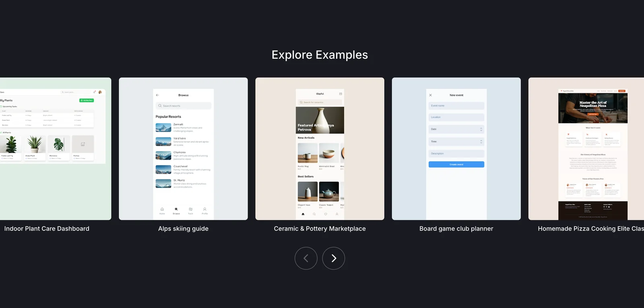The height and width of the screenshot is (308, 644).
Task: Open Board game club planner title link
Action: (x=456, y=228)
